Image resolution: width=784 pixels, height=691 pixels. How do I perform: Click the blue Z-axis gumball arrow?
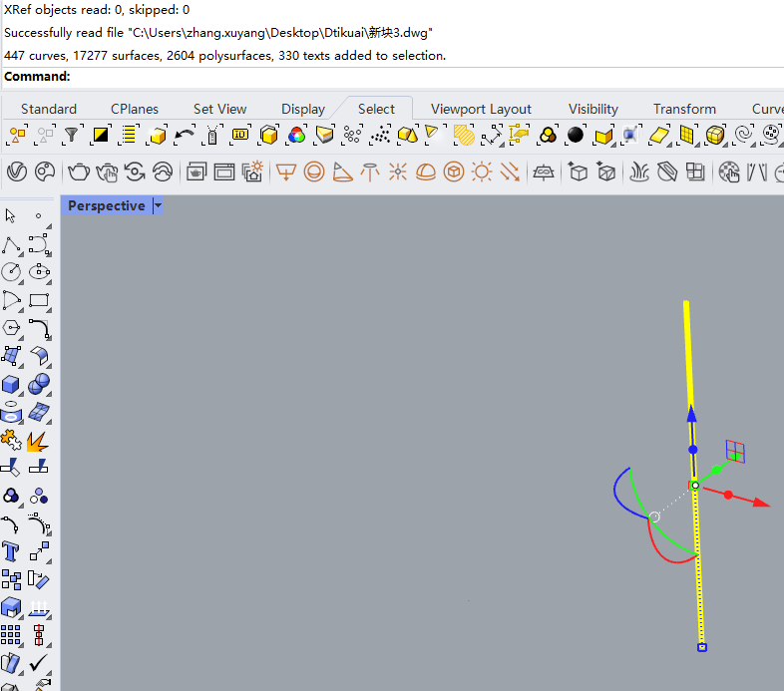691,414
